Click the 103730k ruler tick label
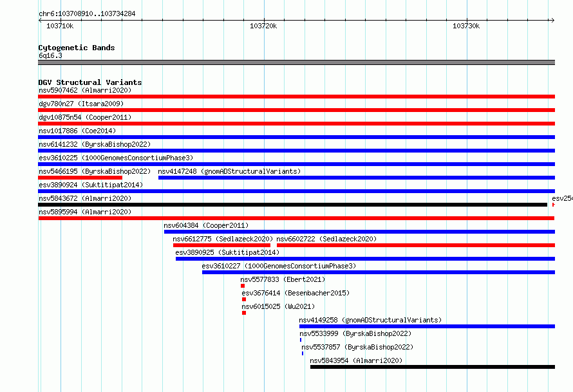The height and width of the screenshot is (392, 573). (x=466, y=26)
